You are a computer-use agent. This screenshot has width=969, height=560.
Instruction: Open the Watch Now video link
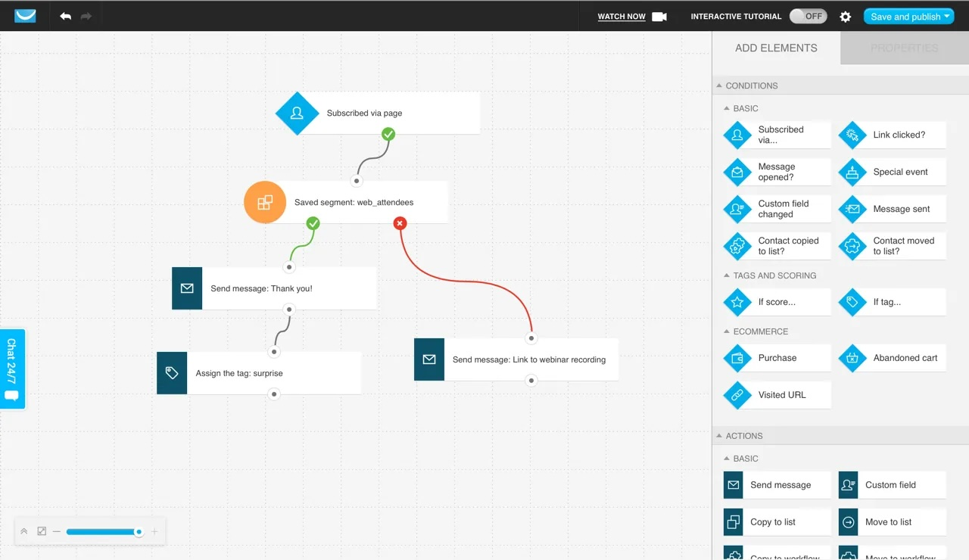[x=622, y=17]
